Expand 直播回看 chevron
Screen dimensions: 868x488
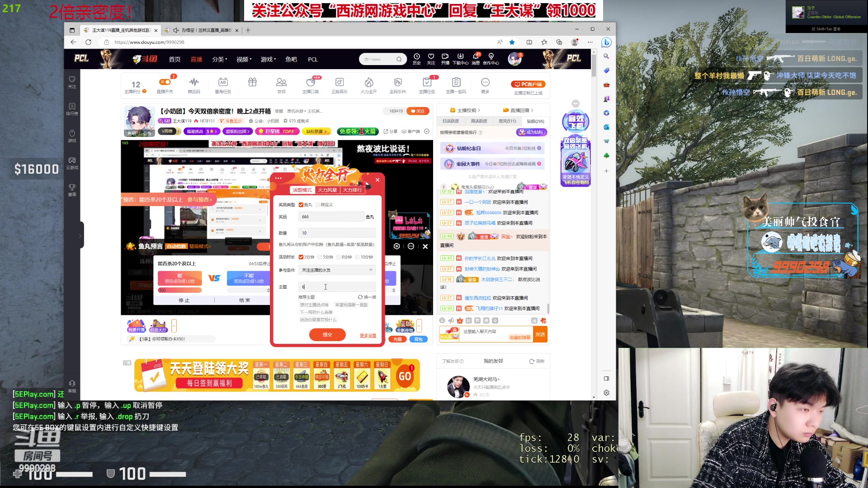tap(532, 110)
